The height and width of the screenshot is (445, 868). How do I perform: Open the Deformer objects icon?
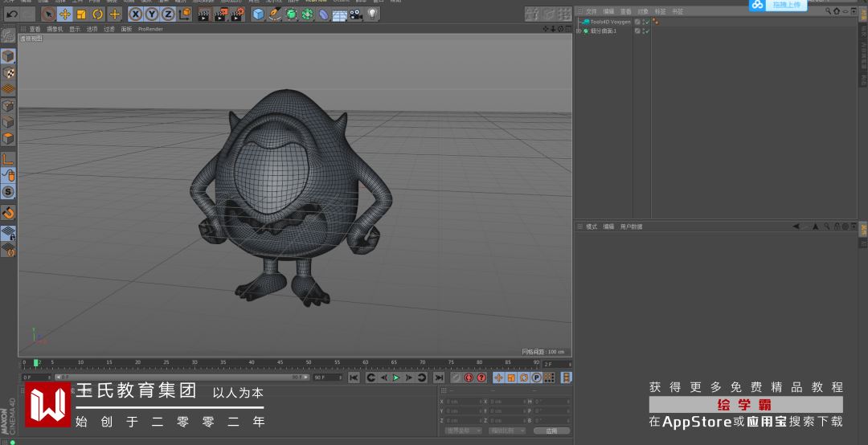pyautogui.click(x=324, y=14)
